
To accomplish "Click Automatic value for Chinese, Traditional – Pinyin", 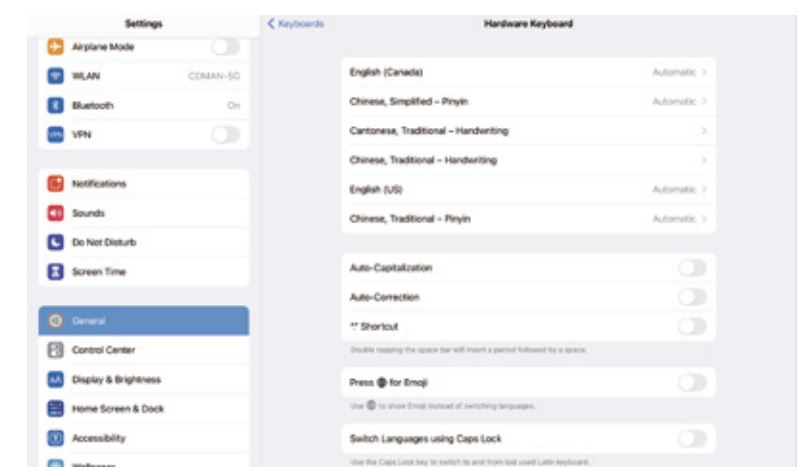I will coord(674,219).
